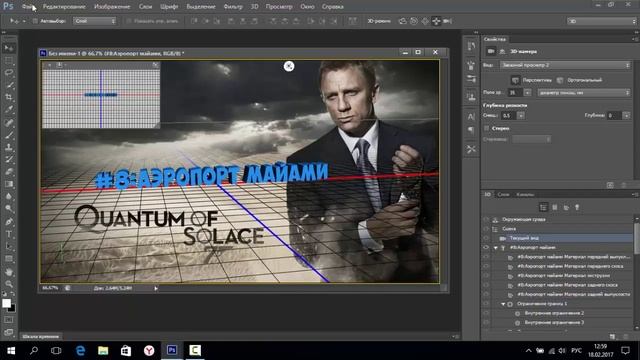Hide the #8:Аэропорт майами 3D layer
This screenshot has height=360, width=640.
pos(486,247)
